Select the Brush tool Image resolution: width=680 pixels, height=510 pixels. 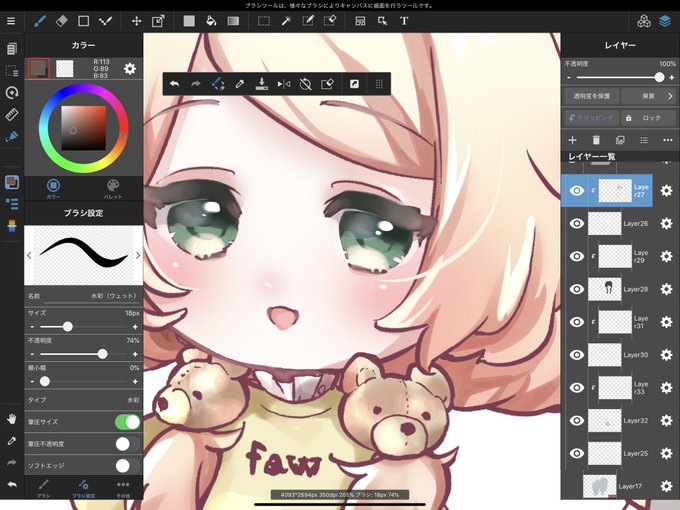pyautogui.click(x=40, y=21)
